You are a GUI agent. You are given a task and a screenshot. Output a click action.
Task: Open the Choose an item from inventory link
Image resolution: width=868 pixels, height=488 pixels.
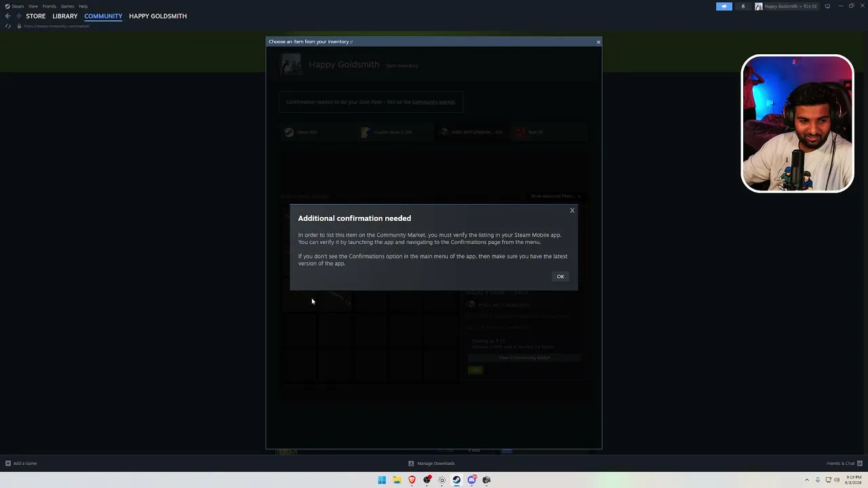(x=311, y=42)
